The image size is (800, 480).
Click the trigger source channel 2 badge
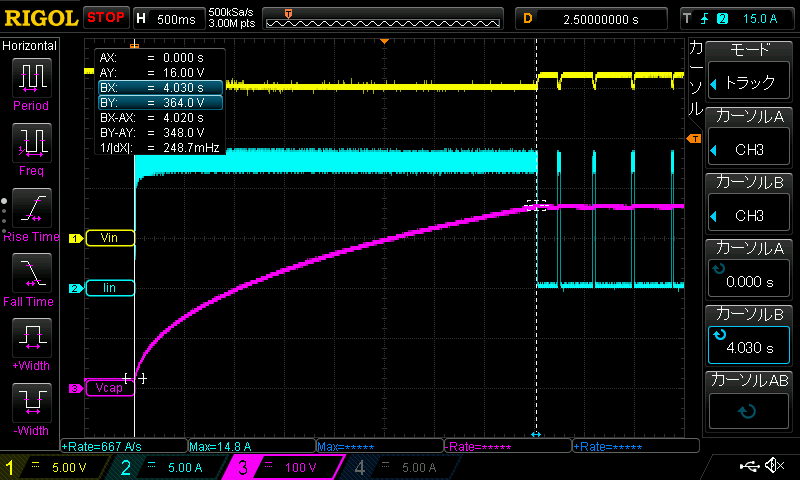click(x=722, y=19)
